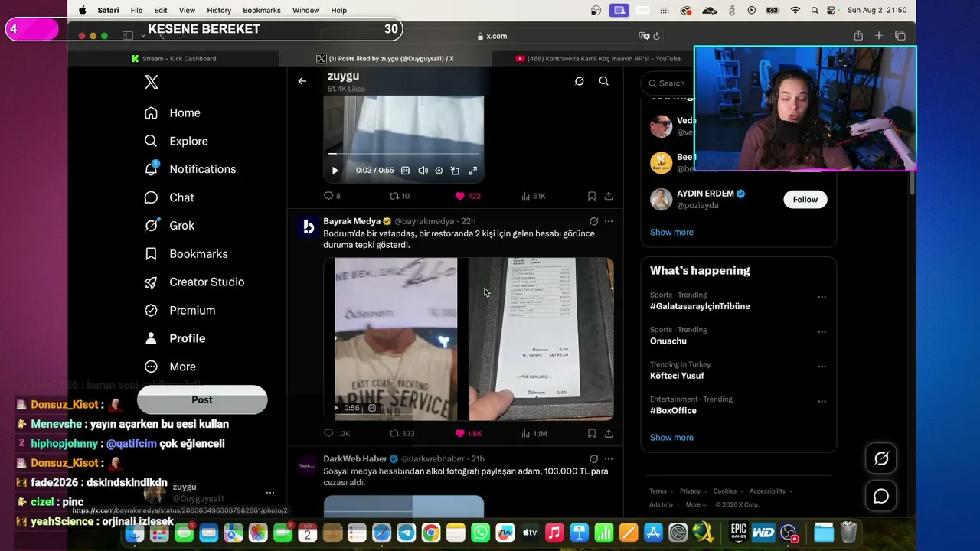Go back using the arrow beside zuygu
Viewport: 980px width, 551px height.
(302, 81)
